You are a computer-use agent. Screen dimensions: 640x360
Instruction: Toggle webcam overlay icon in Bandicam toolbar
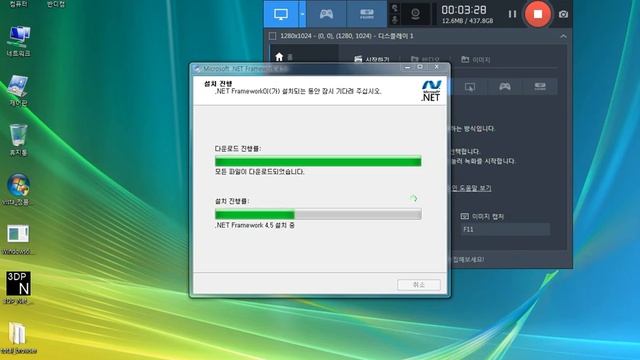tap(416, 14)
